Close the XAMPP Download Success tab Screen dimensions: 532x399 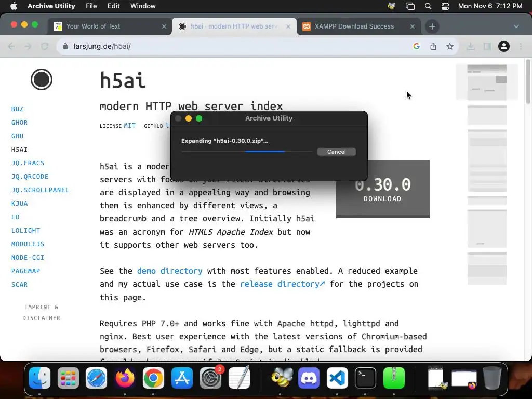click(412, 26)
